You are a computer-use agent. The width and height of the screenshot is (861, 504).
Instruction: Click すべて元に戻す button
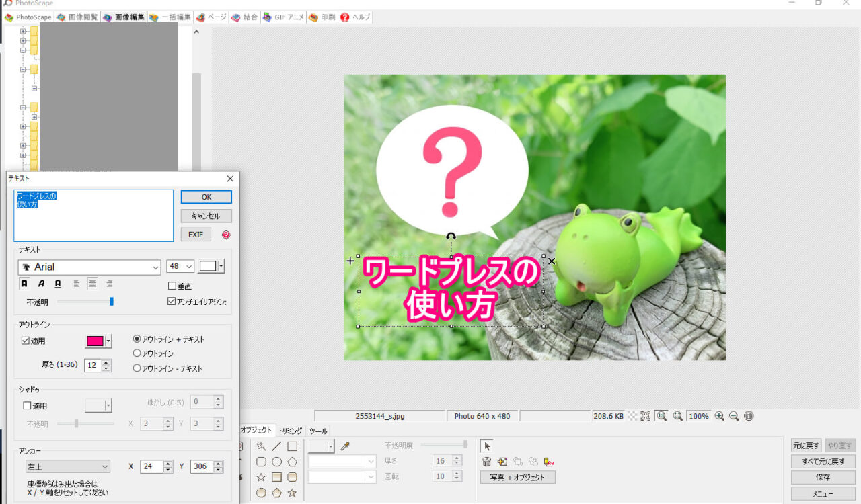[x=823, y=461]
